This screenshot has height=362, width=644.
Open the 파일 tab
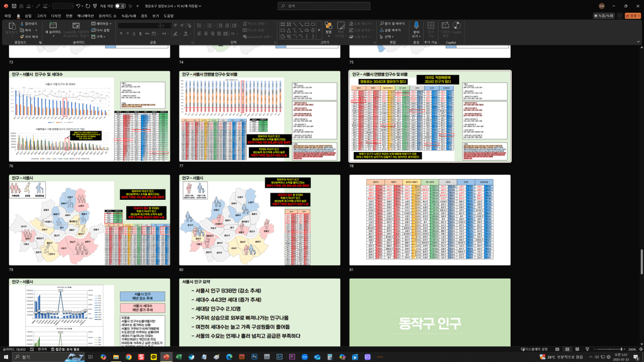tap(8, 16)
